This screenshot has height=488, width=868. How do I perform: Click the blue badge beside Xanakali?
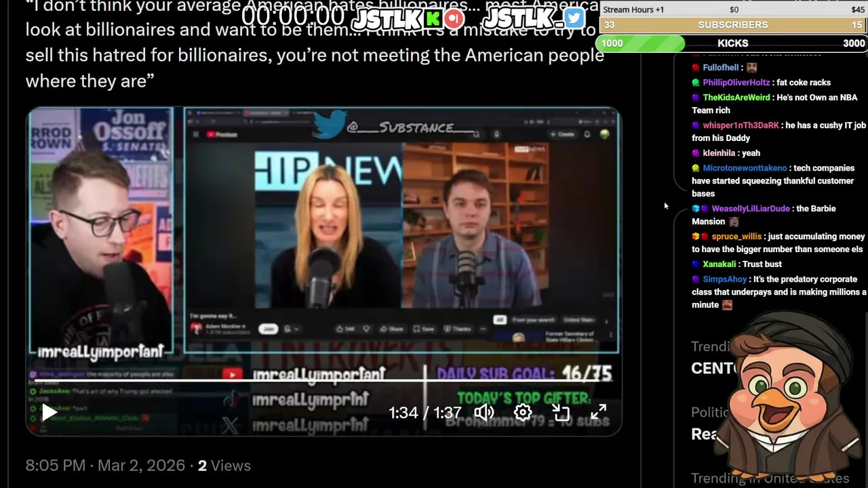[696, 264]
